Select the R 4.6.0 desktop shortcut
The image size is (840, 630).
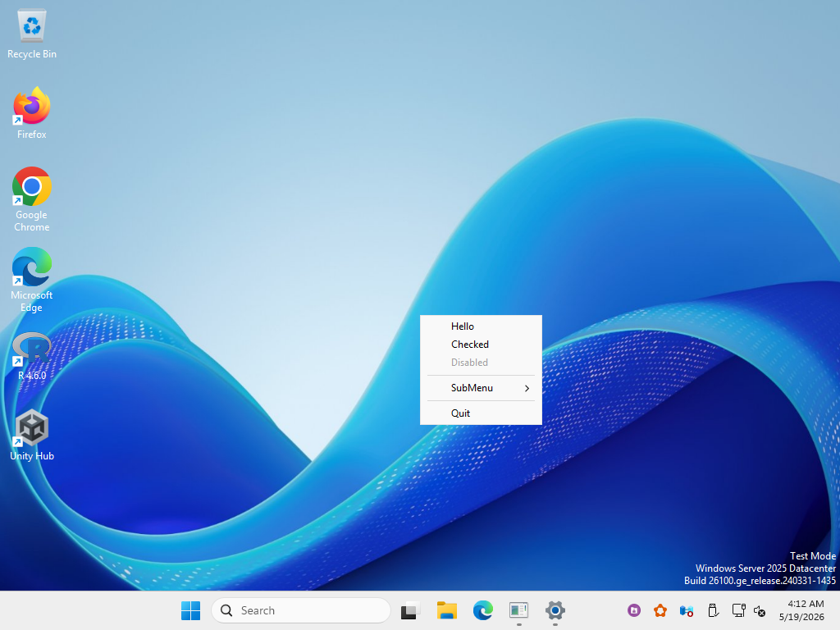pos(32,357)
